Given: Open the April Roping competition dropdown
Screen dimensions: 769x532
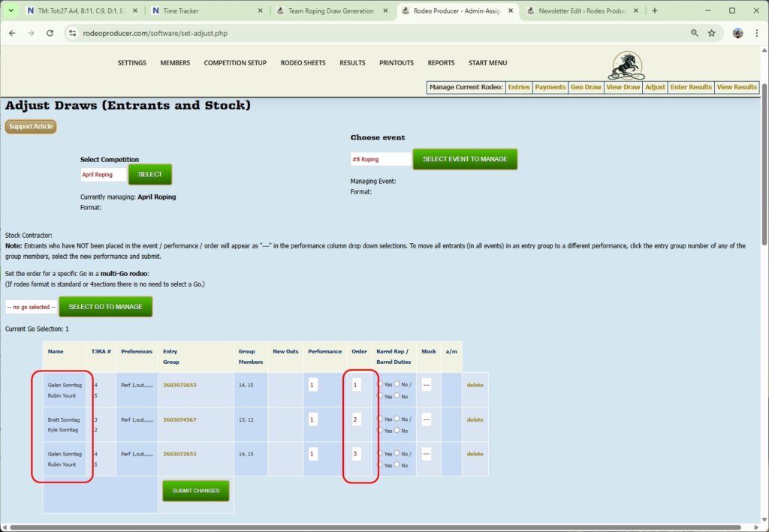Looking at the screenshot, I should point(104,174).
